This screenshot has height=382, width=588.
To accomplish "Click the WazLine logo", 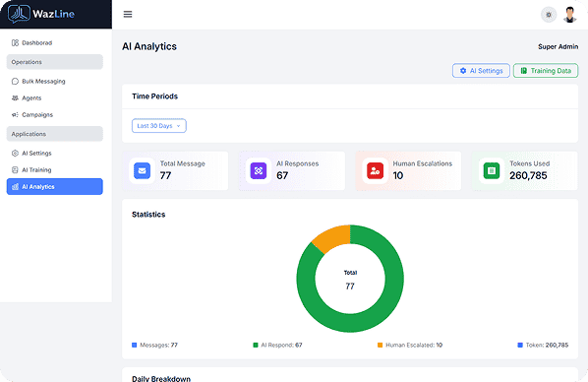I will pos(41,14).
